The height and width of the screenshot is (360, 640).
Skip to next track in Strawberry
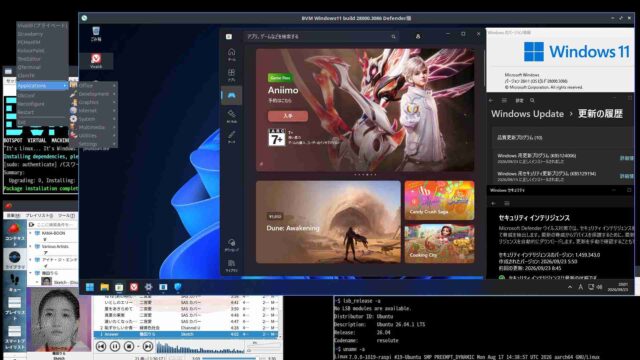tap(148, 347)
